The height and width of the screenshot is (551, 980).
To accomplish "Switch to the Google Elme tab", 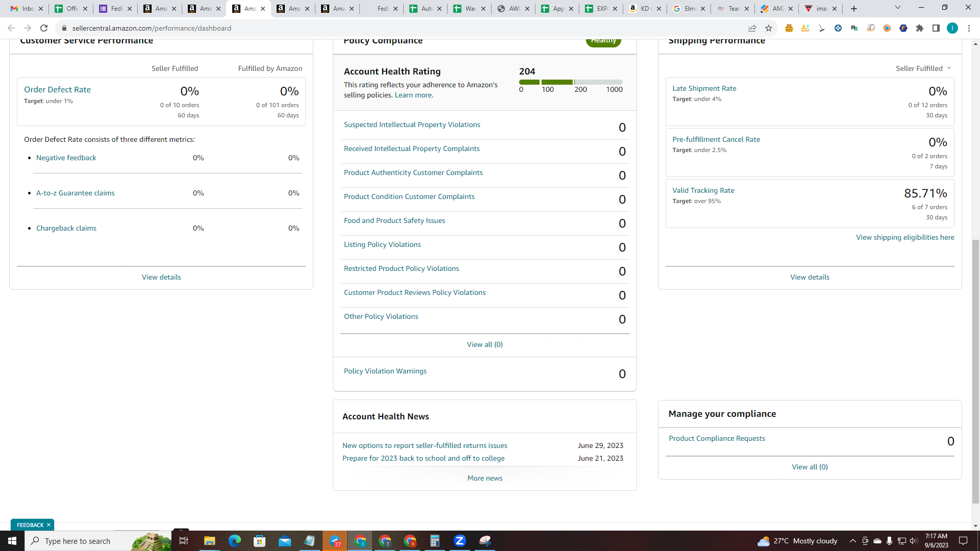I will pyautogui.click(x=689, y=9).
